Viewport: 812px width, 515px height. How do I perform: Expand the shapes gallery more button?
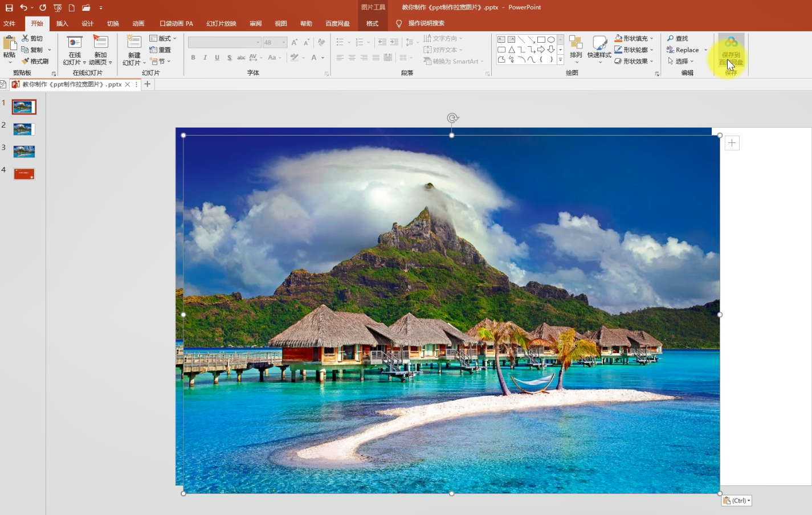point(561,60)
